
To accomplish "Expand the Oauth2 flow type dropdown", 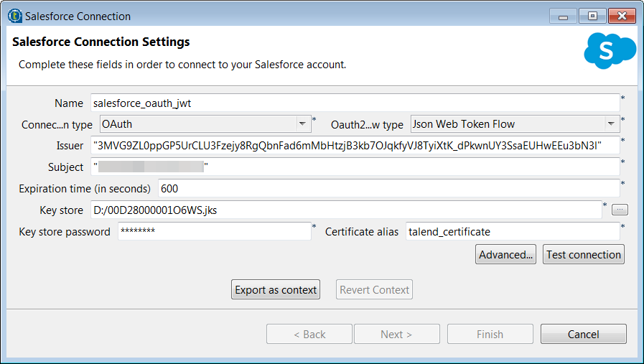I will [x=515, y=124].
